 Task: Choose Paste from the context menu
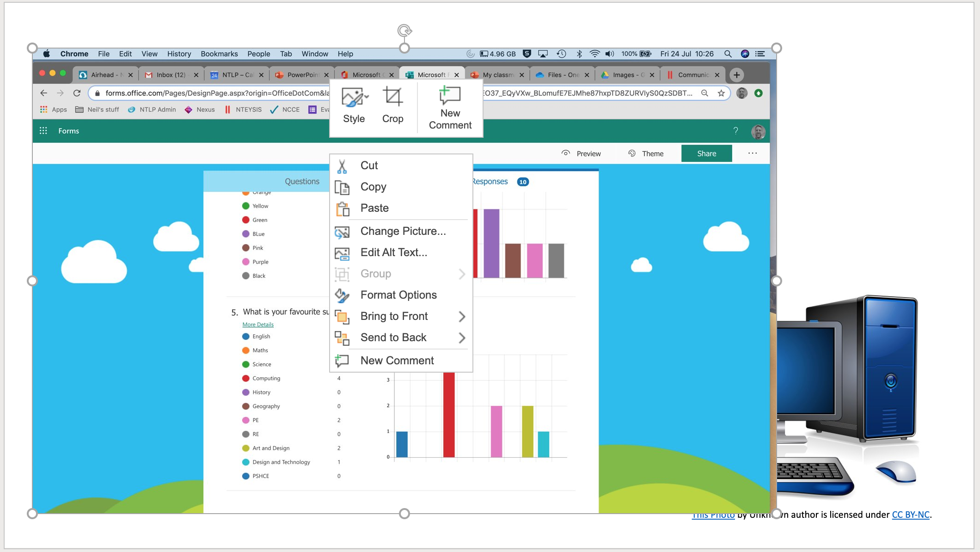click(x=401, y=208)
